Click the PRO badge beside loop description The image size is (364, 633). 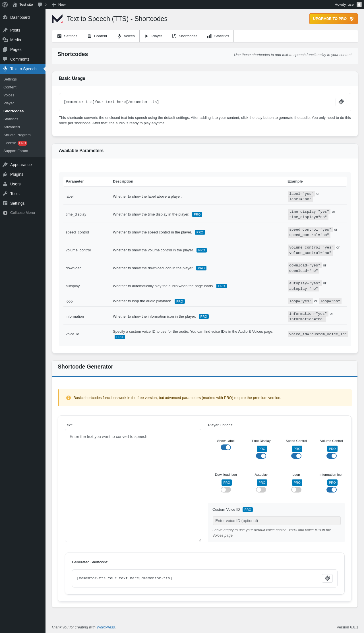(180, 301)
